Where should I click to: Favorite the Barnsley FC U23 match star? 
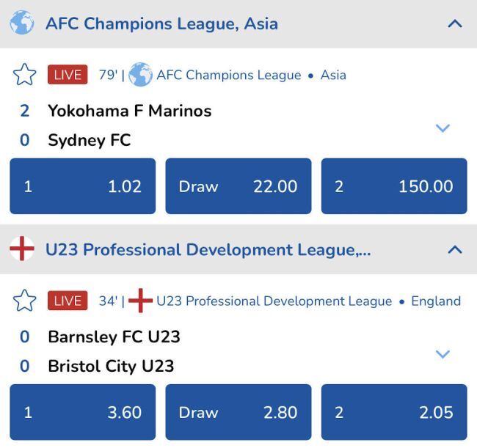point(25,301)
